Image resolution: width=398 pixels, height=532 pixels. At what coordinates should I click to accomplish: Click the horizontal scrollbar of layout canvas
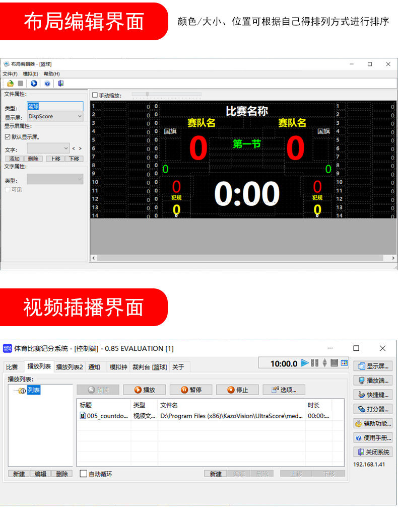click(x=240, y=258)
